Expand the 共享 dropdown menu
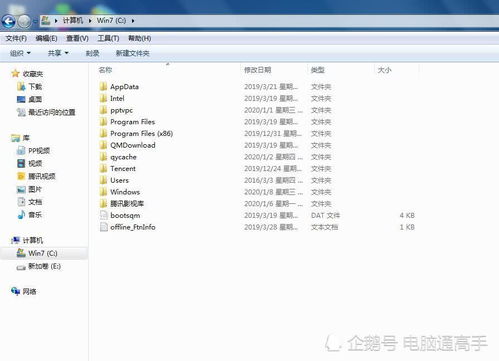499x361 pixels. (58, 53)
